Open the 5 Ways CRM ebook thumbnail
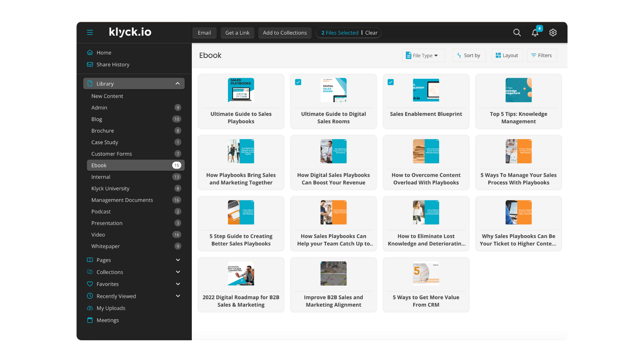This screenshot has width=644, height=362. click(426, 273)
